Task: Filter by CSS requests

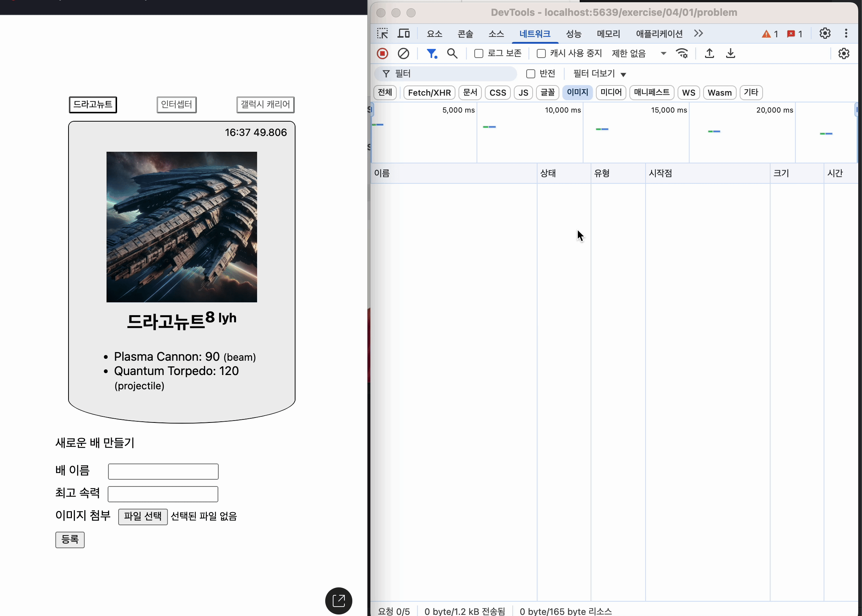Action: coord(498,93)
